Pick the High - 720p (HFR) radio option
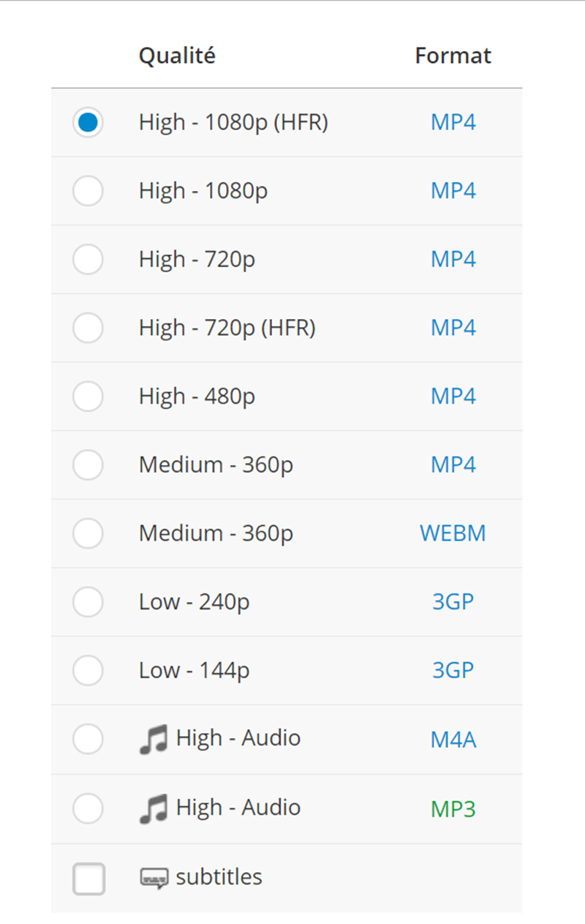Image resolution: width=585 pixels, height=924 pixels. pyautogui.click(x=88, y=328)
